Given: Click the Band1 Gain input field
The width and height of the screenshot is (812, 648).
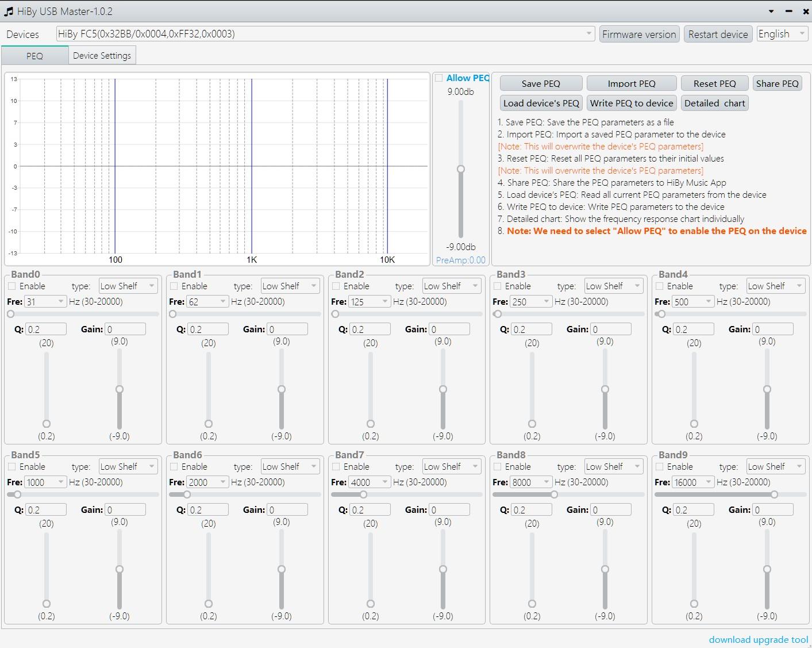Looking at the screenshot, I should pyautogui.click(x=287, y=329).
